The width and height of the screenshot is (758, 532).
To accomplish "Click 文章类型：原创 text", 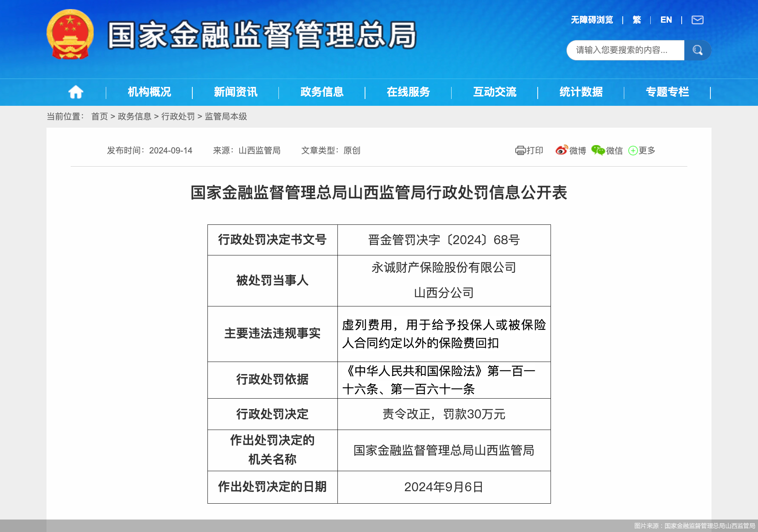I will (331, 150).
